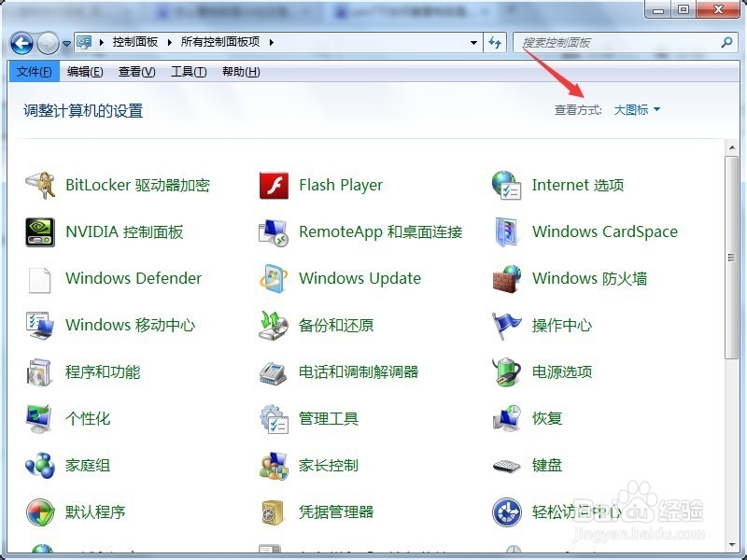The width and height of the screenshot is (747, 560).
Task: Open the 备份和还原 icon
Action: click(274, 325)
